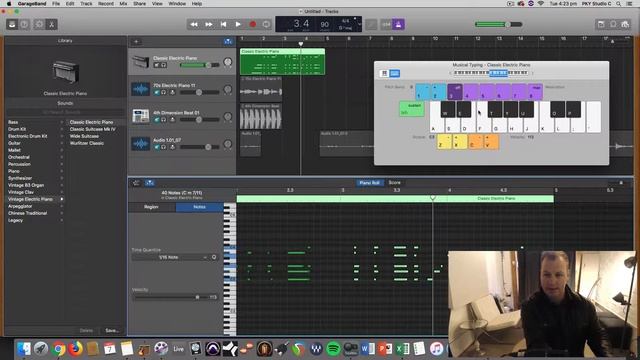
Task: Click octave down Z key in Musical Typing
Action: (444, 142)
